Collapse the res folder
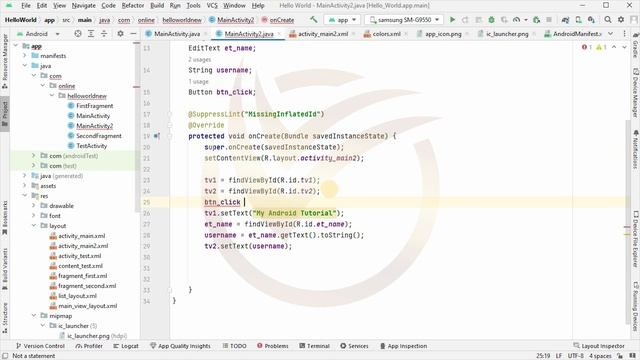 coord(24,196)
